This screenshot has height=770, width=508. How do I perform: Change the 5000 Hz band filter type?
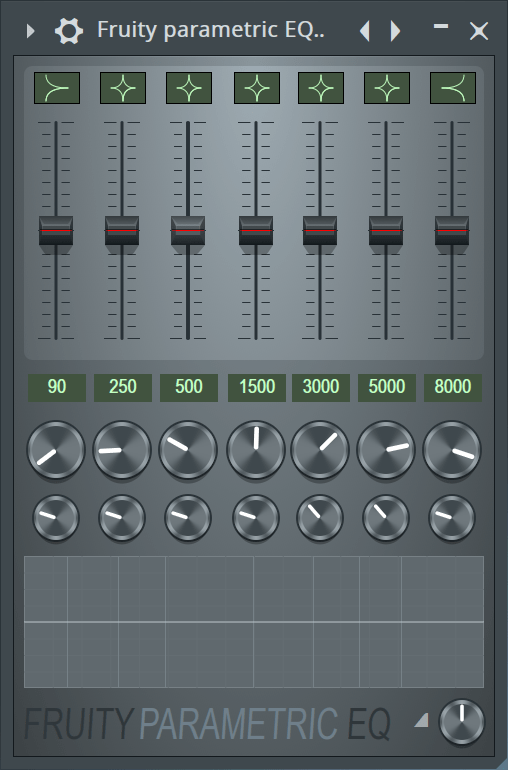point(387,88)
